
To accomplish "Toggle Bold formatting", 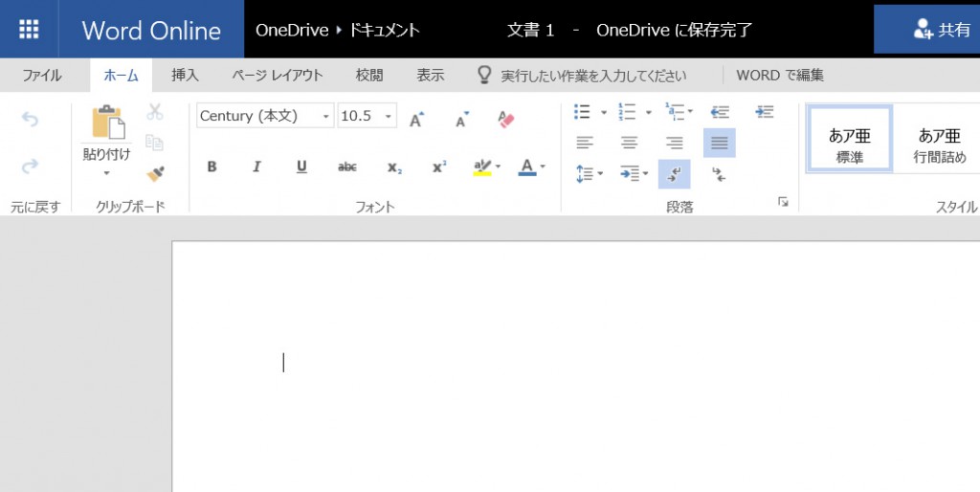I will coord(212,167).
